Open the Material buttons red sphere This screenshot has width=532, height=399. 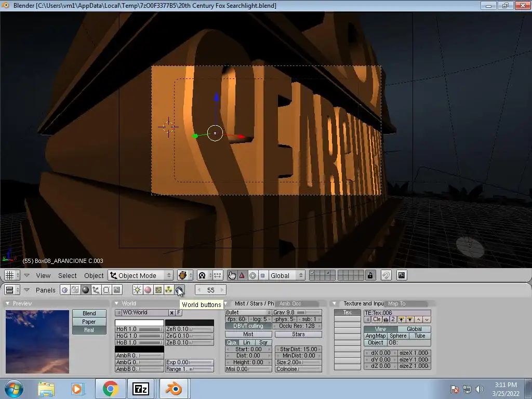[148, 290]
